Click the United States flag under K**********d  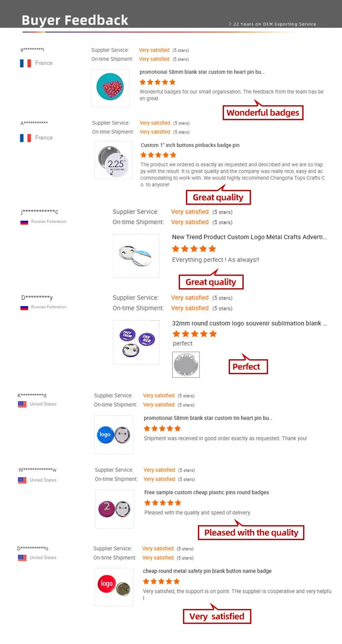coord(22,404)
